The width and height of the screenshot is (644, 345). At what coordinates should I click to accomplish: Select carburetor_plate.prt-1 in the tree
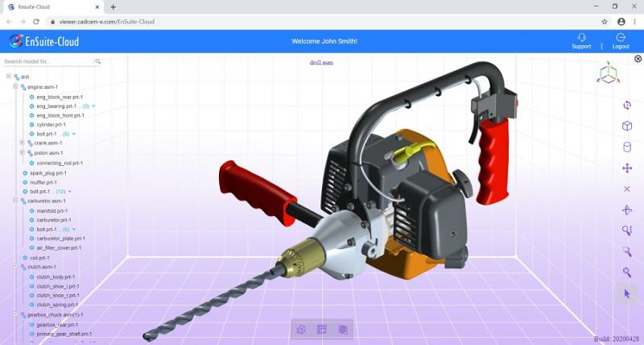[61, 239]
